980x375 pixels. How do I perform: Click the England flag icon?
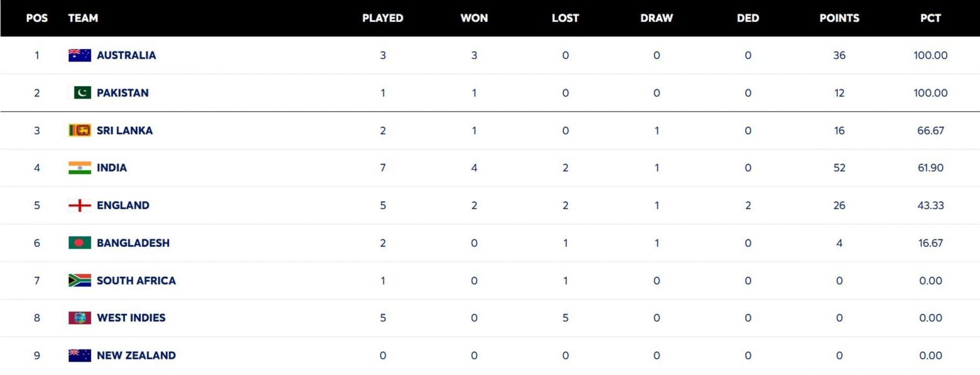[x=80, y=205]
